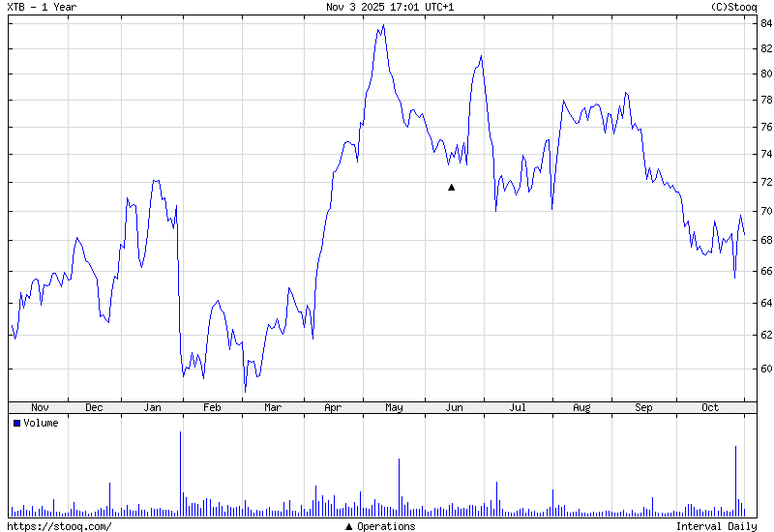Click the Nov label on the time axis
774x532 pixels.
[x=40, y=407]
